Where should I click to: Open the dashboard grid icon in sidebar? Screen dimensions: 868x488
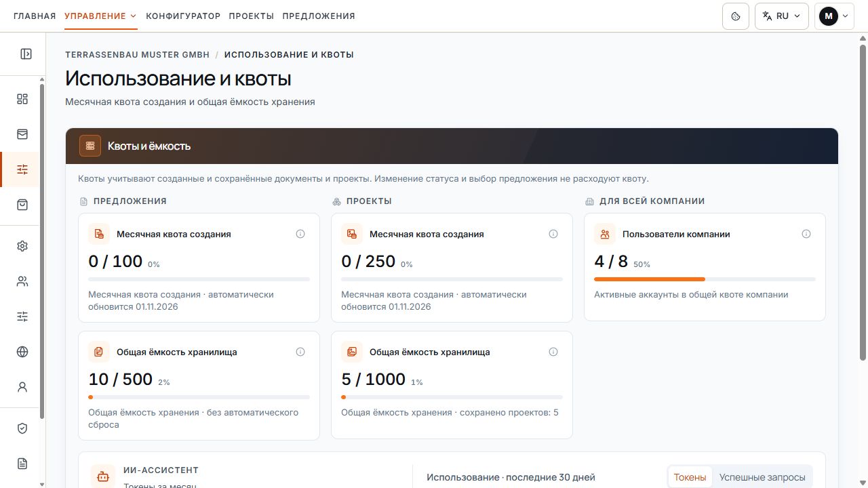(22, 100)
